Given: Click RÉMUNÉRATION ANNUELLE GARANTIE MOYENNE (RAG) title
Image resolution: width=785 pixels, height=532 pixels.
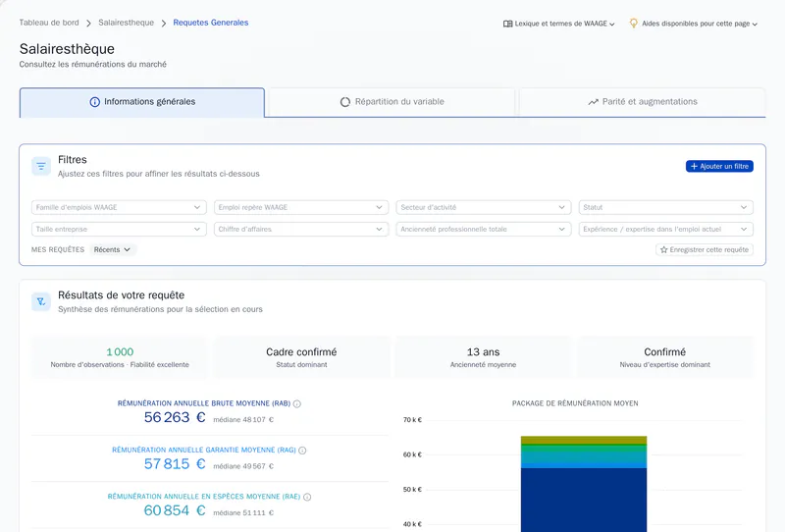Looking at the screenshot, I should tap(204, 450).
